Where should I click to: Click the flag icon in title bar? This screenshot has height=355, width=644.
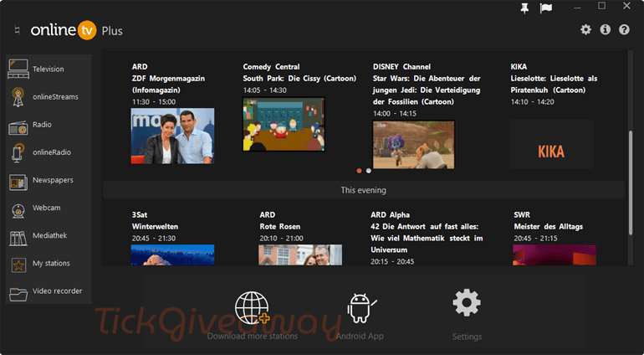pyautogui.click(x=546, y=8)
